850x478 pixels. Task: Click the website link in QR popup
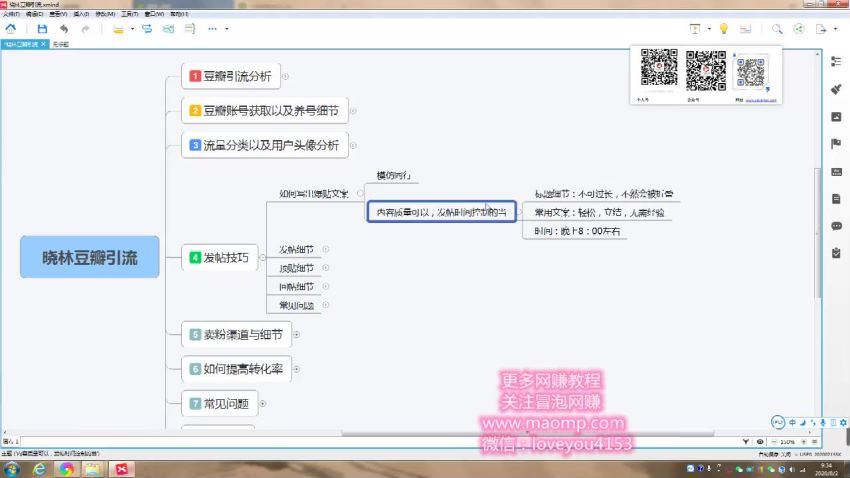click(761, 100)
